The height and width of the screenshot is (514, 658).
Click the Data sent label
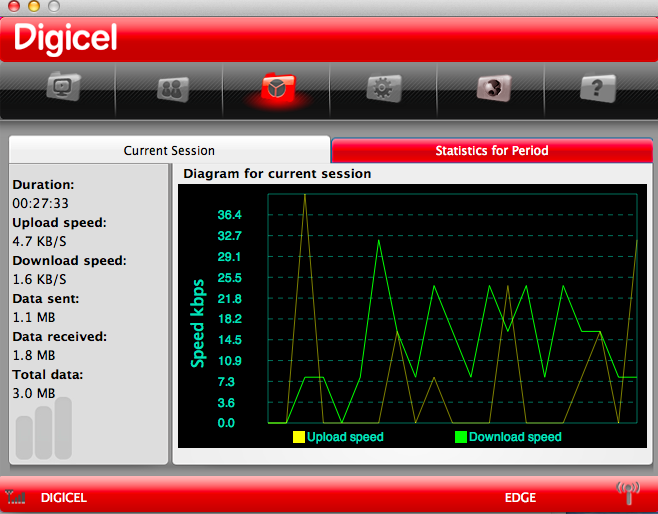(46, 299)
